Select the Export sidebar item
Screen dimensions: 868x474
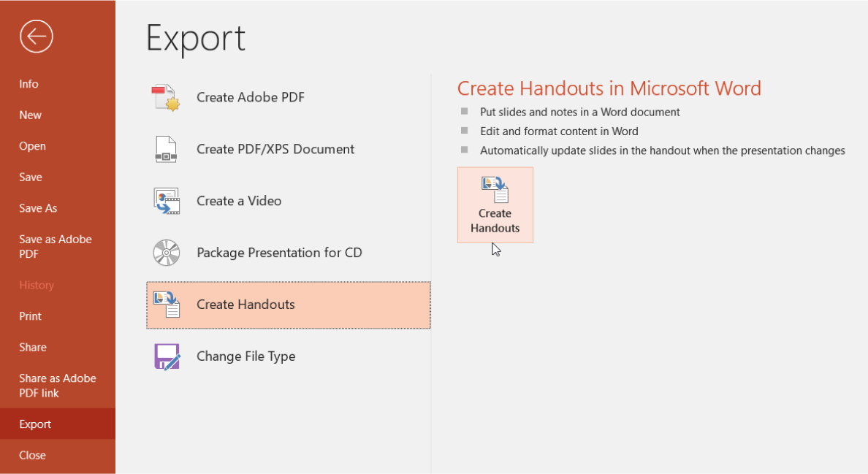(58, 424)
